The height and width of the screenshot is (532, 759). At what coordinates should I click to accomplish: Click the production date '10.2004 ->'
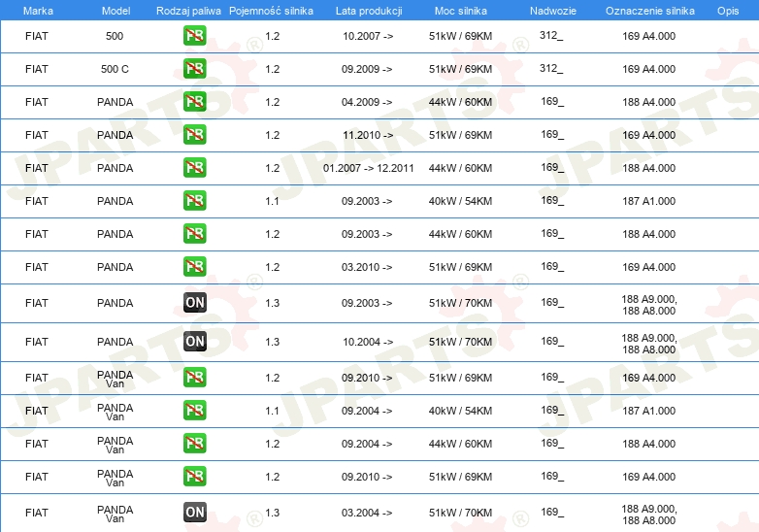tap(368, 342)
